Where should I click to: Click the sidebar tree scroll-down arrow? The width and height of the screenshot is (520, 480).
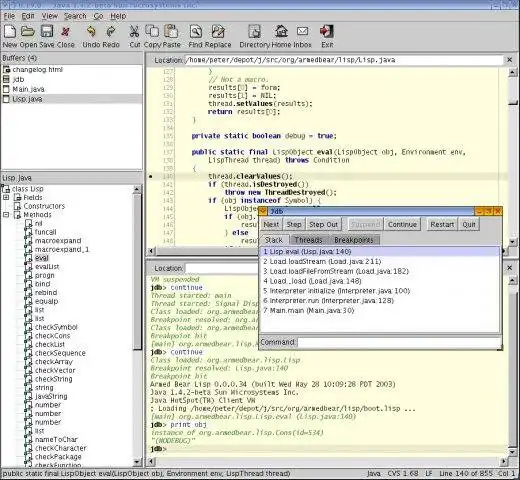point(137,462)
